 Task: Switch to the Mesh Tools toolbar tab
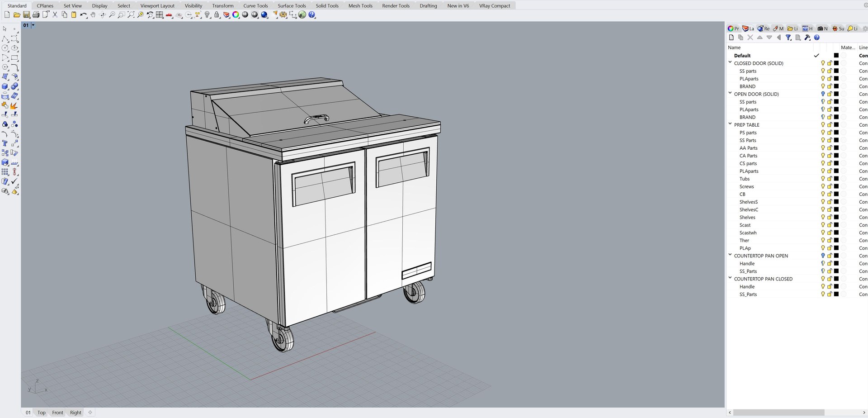(x=360, y=6)
